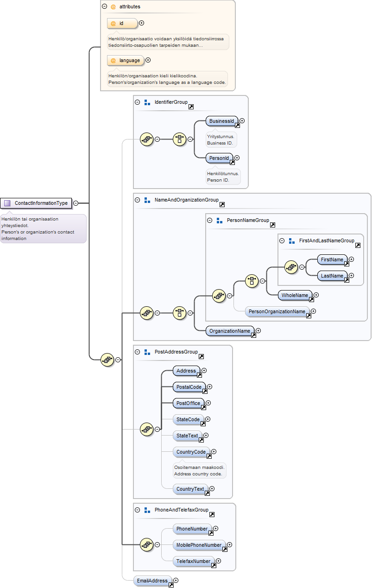Select the sequence compositor joining FirstName and LastName
Viewport: 372px width, 588px height.
291,267
